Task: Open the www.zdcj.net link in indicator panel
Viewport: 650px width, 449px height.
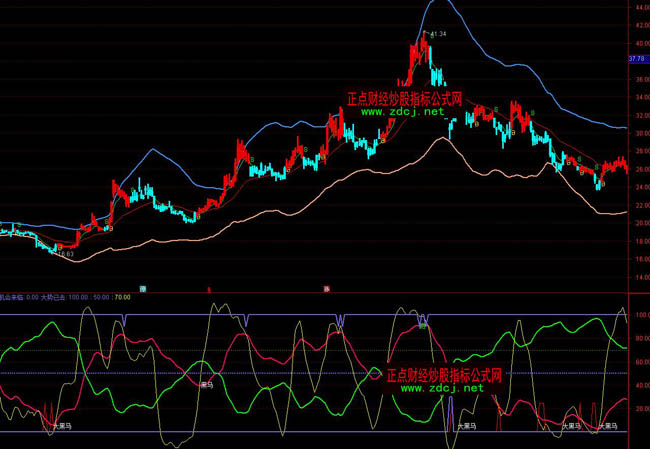Action: (x=443, y=388)
